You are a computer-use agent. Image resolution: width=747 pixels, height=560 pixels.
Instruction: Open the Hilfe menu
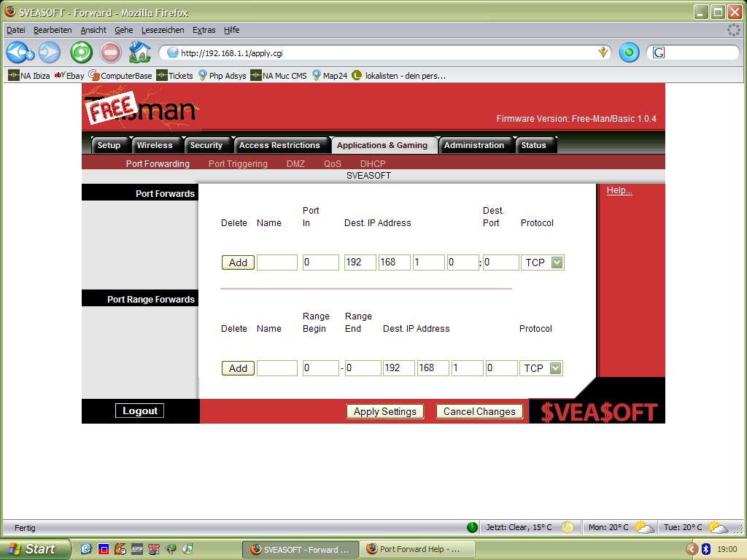pos(231,30)
